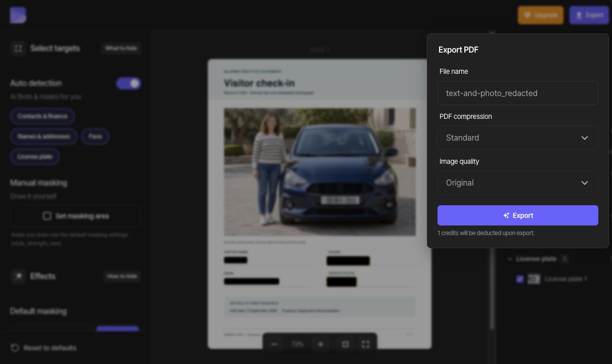Click the Upgrade button
The image size is (612, 364).
[x=541, y=15]
